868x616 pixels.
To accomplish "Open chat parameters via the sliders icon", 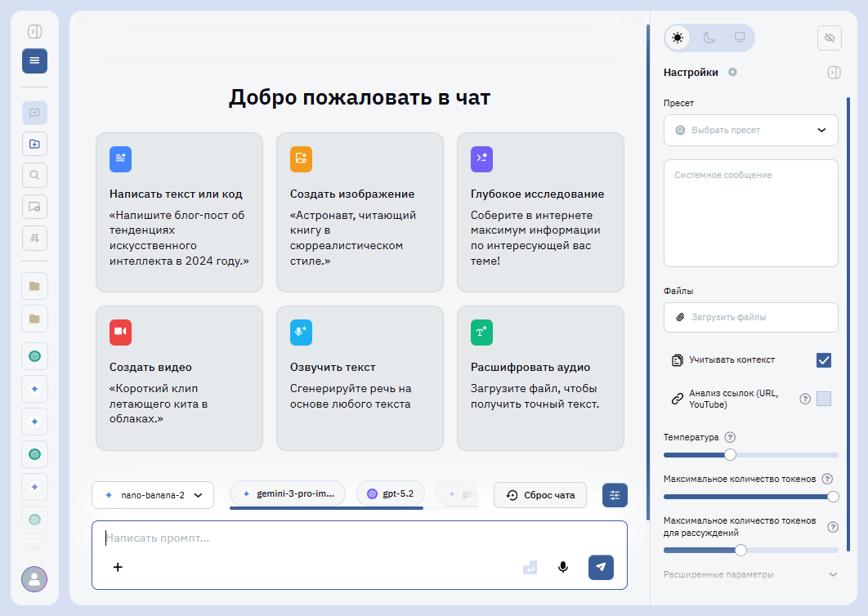I will pyautogui.click(x=615, y=495).
